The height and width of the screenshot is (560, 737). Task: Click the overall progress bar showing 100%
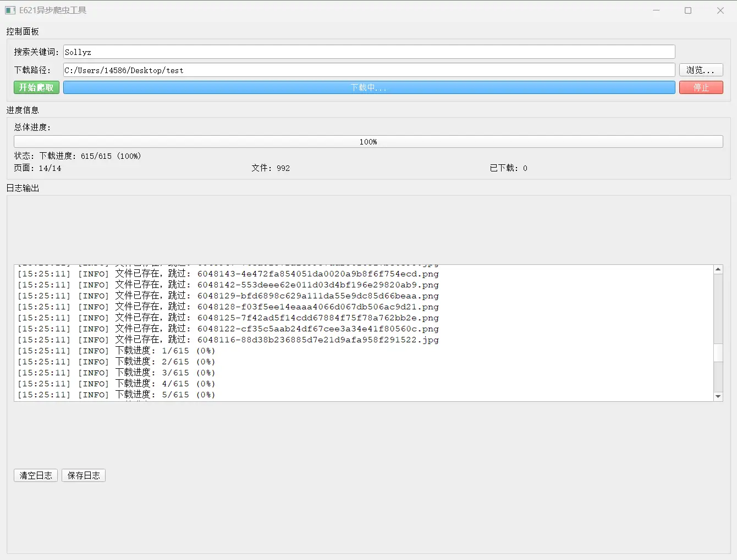click(x=369, y=142)
